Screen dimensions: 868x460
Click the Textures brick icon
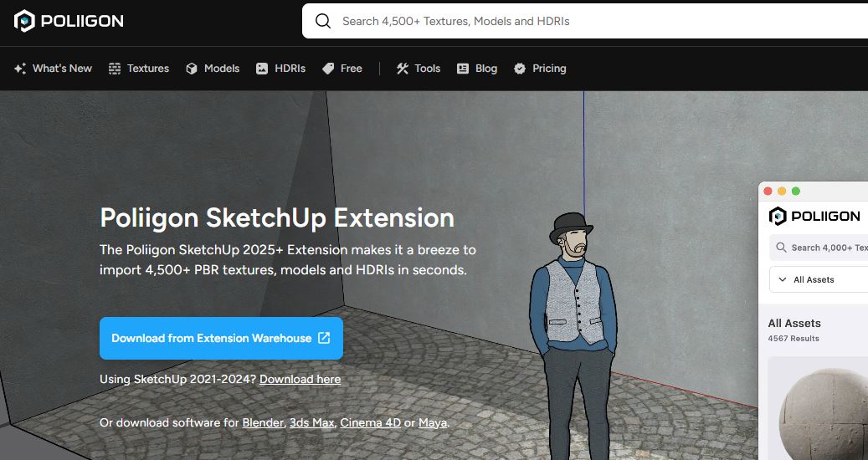(x=115, y=69)
